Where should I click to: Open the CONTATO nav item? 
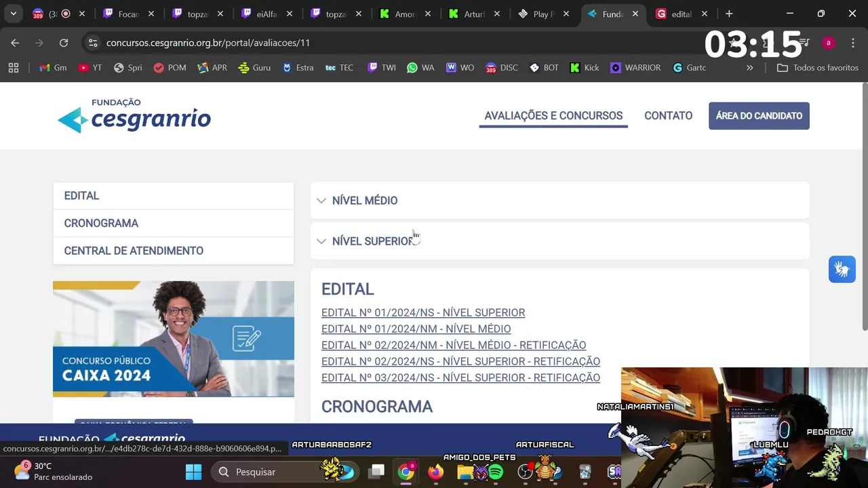(668, 116)
